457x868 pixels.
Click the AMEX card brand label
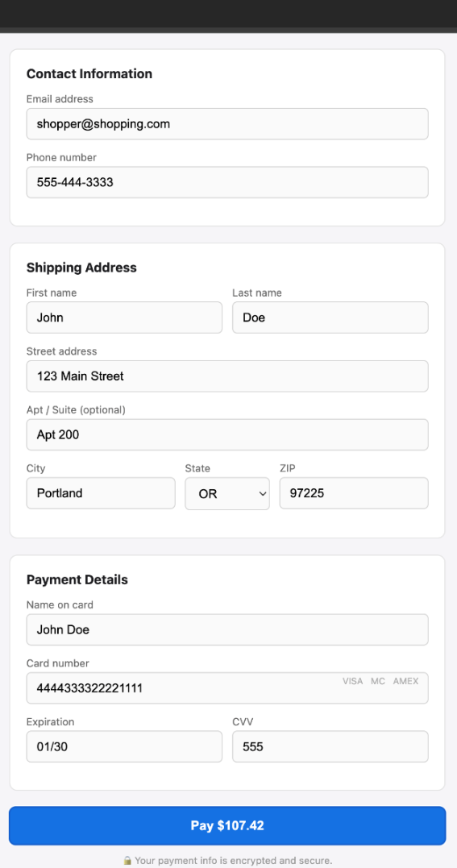point(406,682)
